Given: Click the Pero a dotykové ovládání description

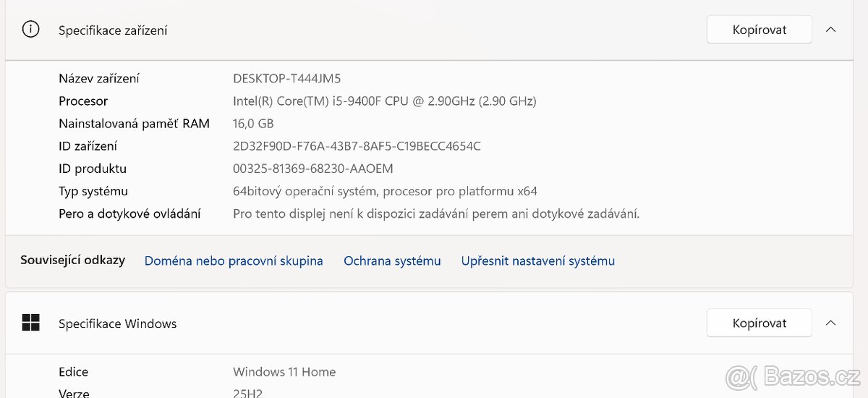Looking at the screenshot, I should [x=436, y=213].
